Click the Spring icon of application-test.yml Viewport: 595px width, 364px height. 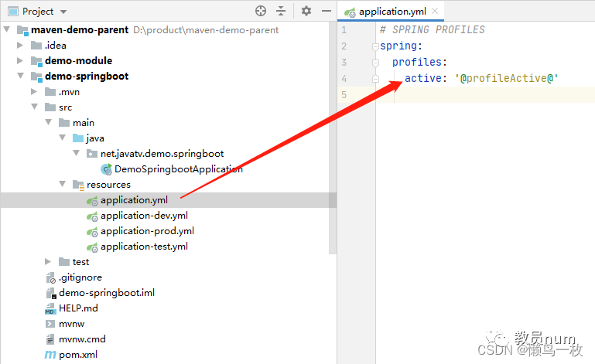coord(92,247)
